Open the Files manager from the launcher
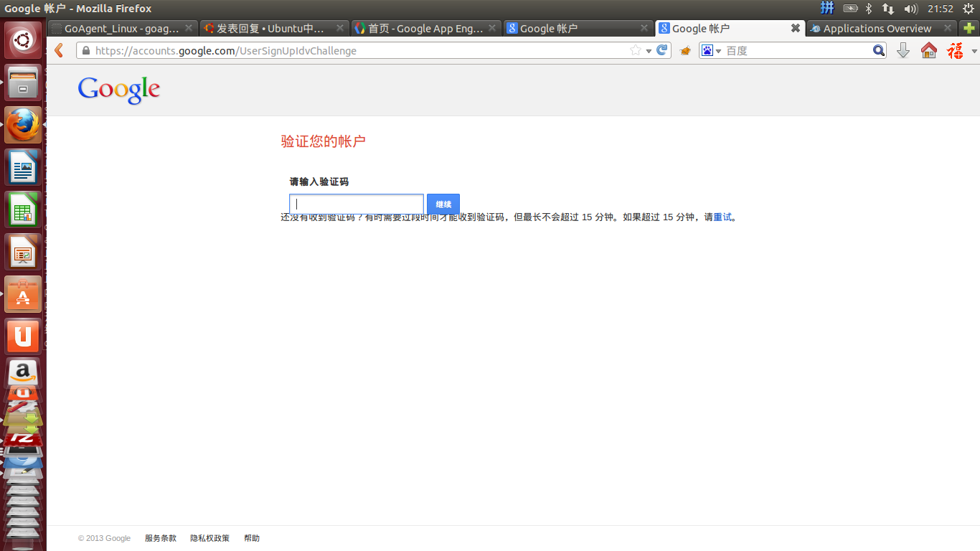 23,83
